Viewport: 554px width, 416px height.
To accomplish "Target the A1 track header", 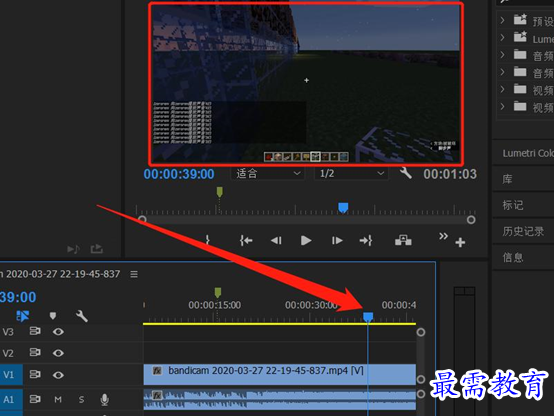I will [11, 400].
